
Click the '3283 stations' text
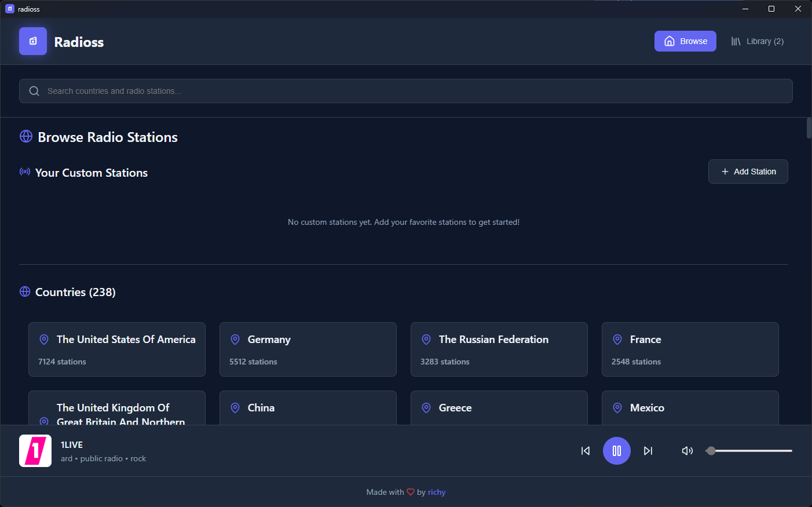445,362
